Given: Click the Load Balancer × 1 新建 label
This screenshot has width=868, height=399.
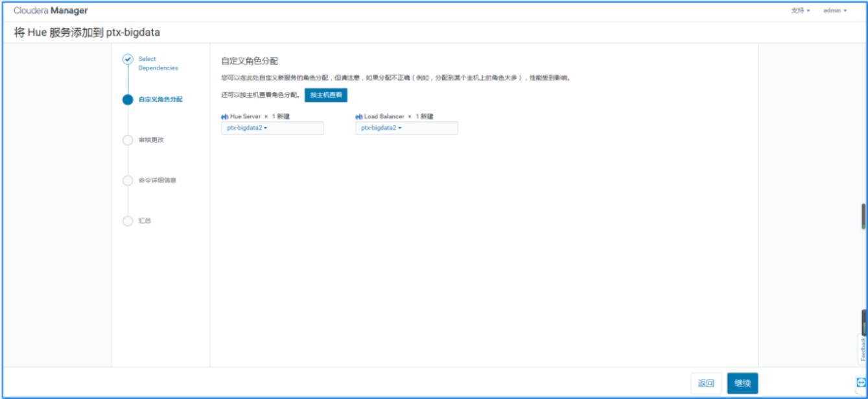Looking at the screenshot, I should pyautogui.click(x=399, y=117).
